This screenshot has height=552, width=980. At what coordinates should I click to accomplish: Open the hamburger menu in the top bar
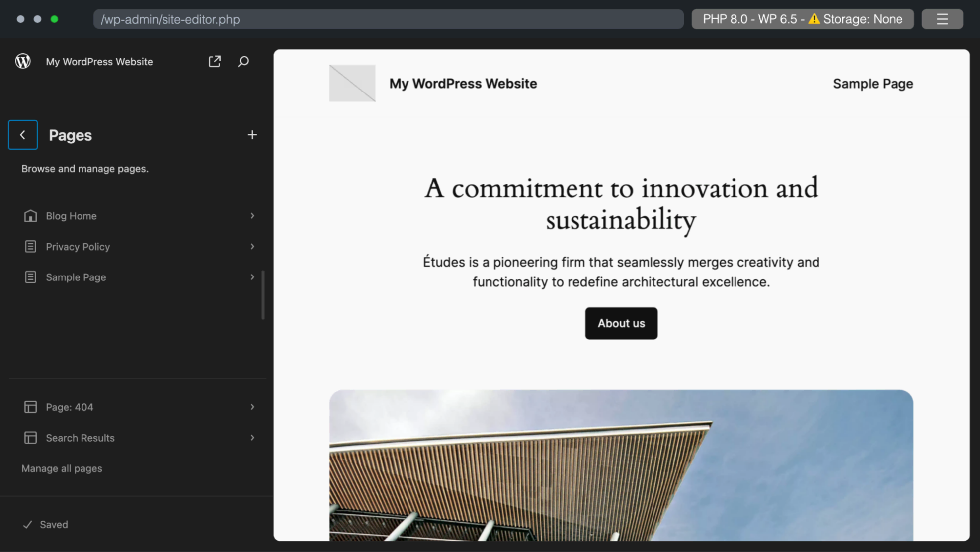click(x=942, y=19)
